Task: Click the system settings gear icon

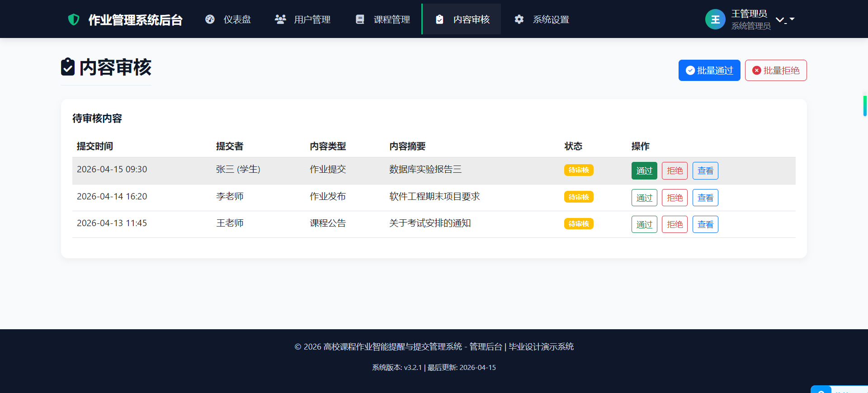Action: click(x=519, y=19)
